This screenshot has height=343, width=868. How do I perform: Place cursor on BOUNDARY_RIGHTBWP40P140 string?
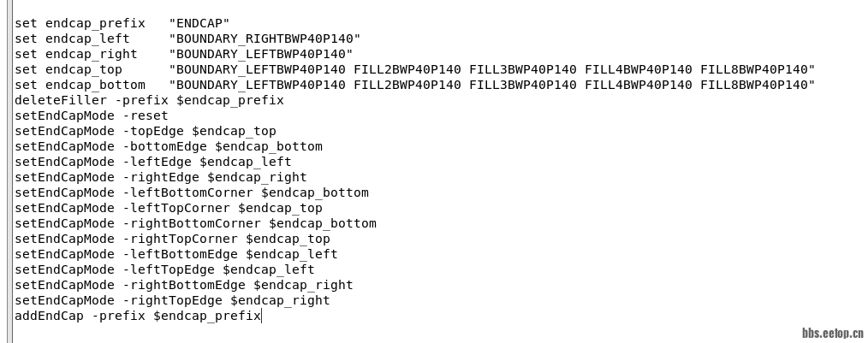tap(265, 38)
